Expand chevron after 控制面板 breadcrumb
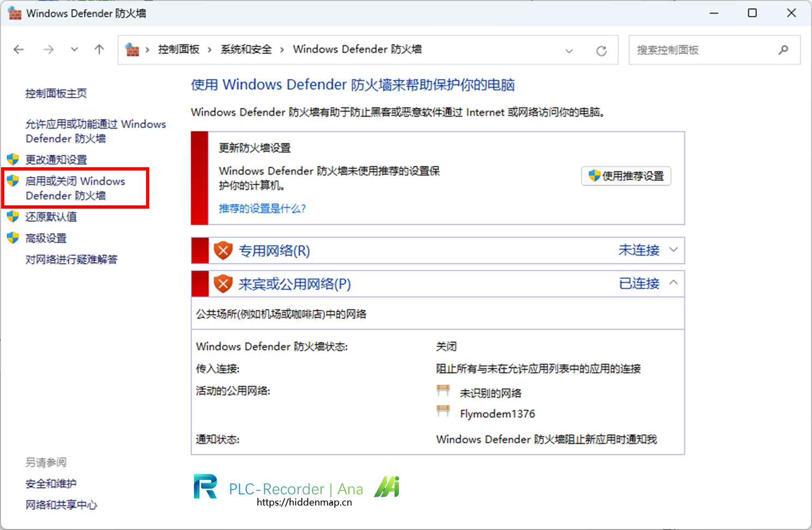Image resolution: width=812 pixels, height=530 pixels. [x=210, y=50]
